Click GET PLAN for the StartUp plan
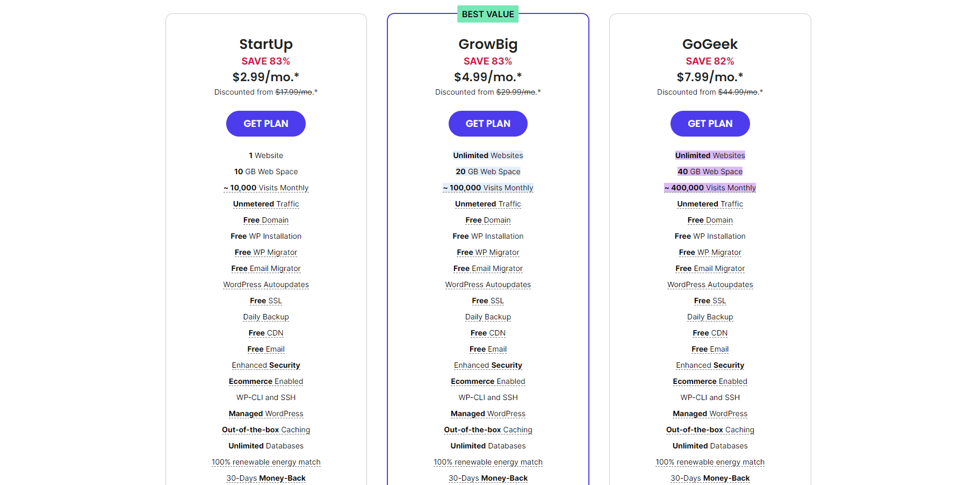Image resolution: width=980 pixels, height=485 pixels. 265,124
